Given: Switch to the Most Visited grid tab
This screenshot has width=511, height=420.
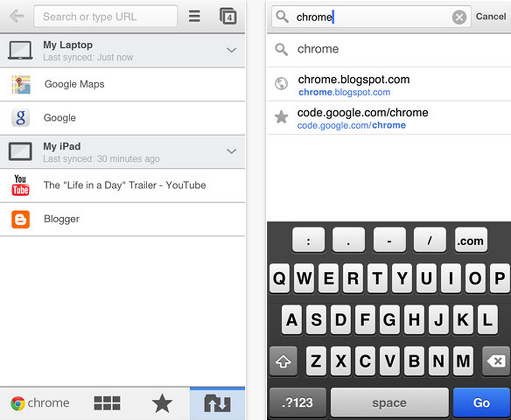Looking at the screenshot, I should pyautogui.click(x=107, y=403).
